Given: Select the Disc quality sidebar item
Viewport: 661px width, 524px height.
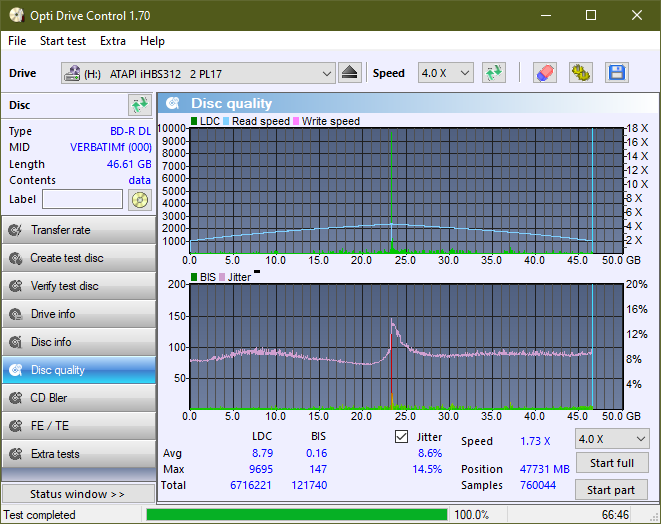Looking at the screenshot, I should pyautogui.click(x=79, y=370).
